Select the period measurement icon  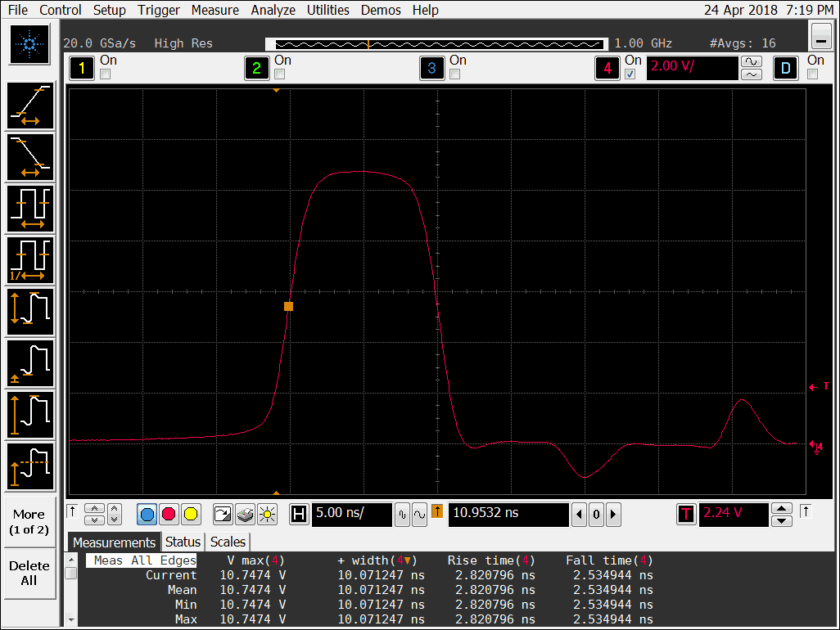[30, 208]
